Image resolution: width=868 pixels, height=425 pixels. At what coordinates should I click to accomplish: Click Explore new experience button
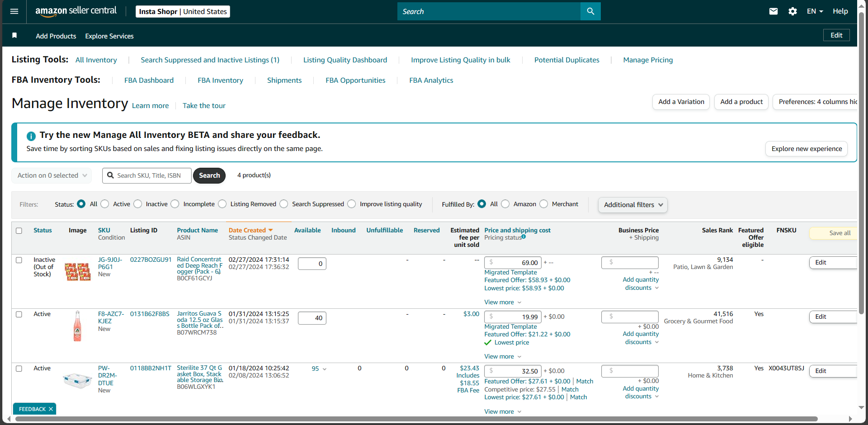[x=807, y=149]
